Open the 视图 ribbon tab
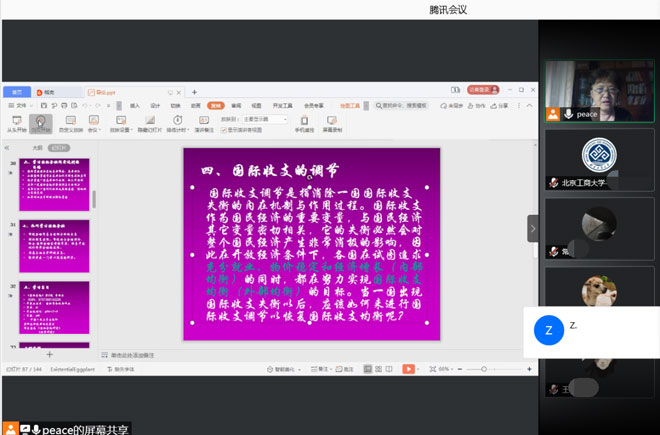The height and width of the screenshot is (435, 660). pyautogui.click(x=256, y=105)
